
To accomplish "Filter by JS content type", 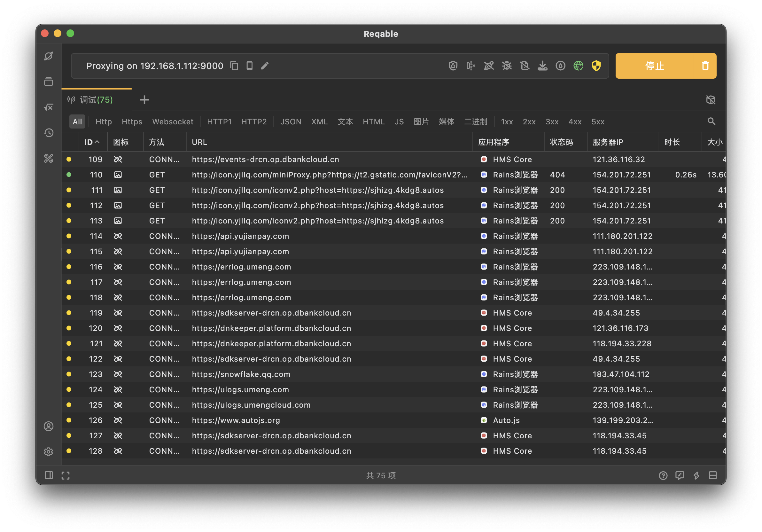I will pos(399,122).
